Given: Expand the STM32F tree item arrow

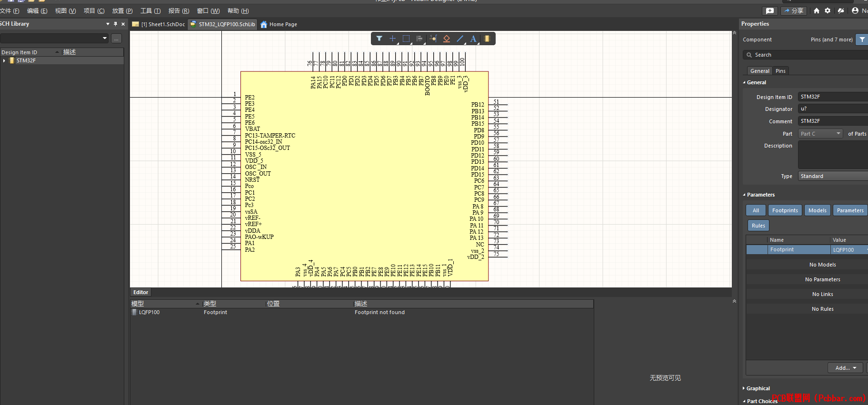Looking at the screenshot, I should tap(4, 60).
